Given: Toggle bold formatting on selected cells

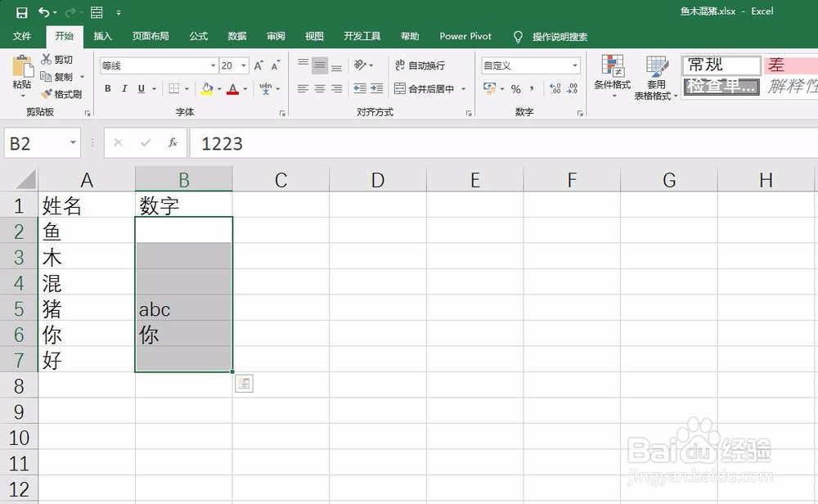Looking at the screenshot, I should pos(107,88).
